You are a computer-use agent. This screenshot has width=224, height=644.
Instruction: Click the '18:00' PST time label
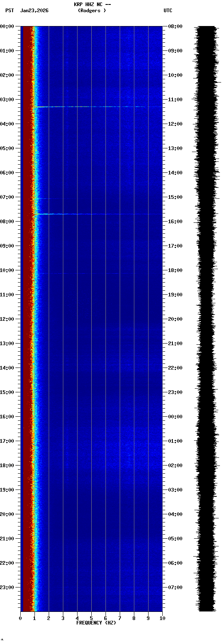(x=7, y=466)
